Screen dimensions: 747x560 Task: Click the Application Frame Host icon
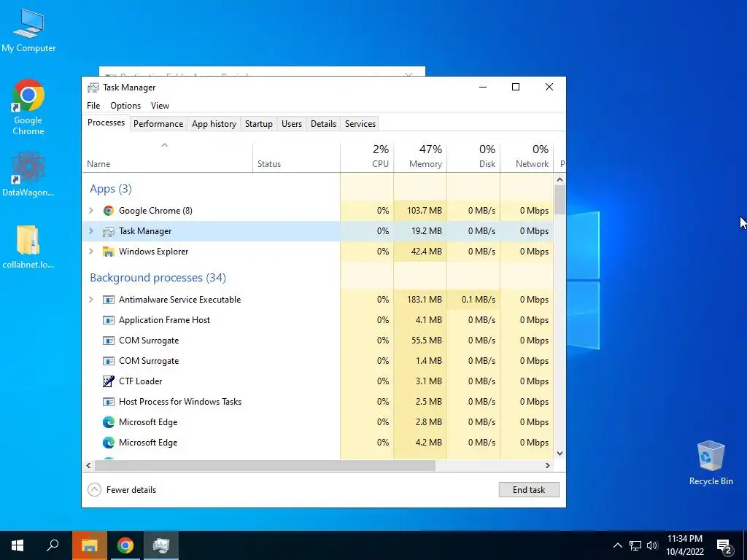[x=109, y=320]
